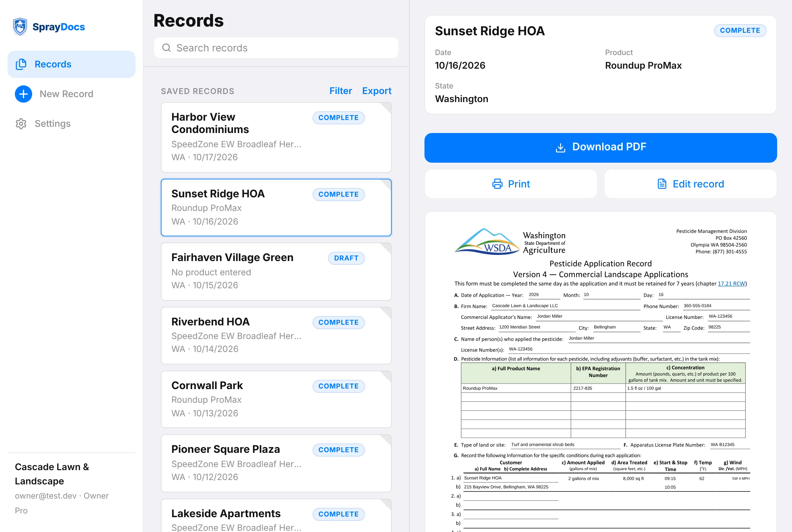Select the Sunset Ridge HOA record card
The height and width of the screenshot is (532, 792).
276,207
